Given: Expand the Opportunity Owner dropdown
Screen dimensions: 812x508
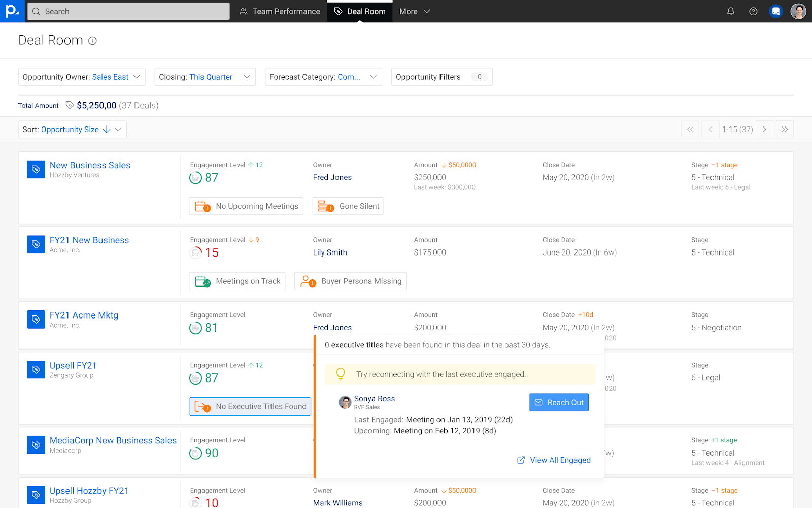Looking at the screenshot, I should click(82, 77).
